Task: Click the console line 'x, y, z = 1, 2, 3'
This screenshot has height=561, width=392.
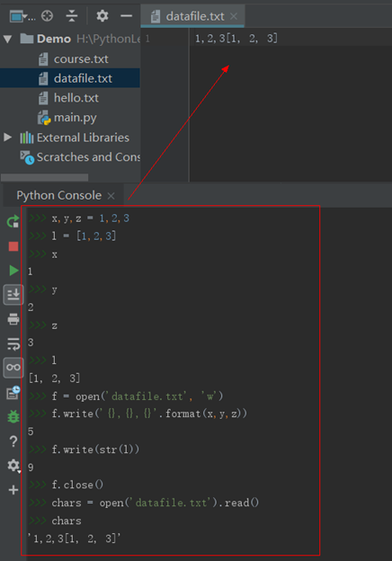Action: (90, 218)
